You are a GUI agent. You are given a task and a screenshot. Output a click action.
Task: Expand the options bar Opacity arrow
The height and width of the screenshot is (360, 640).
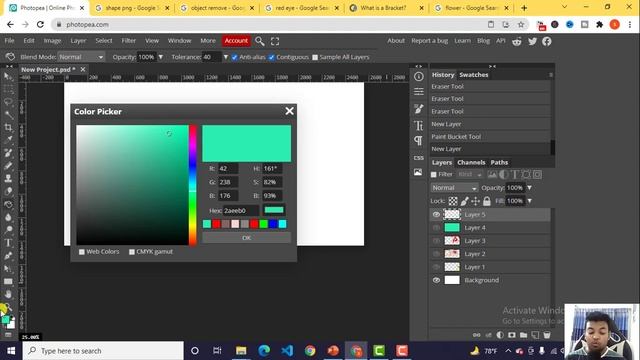point(160,57)
